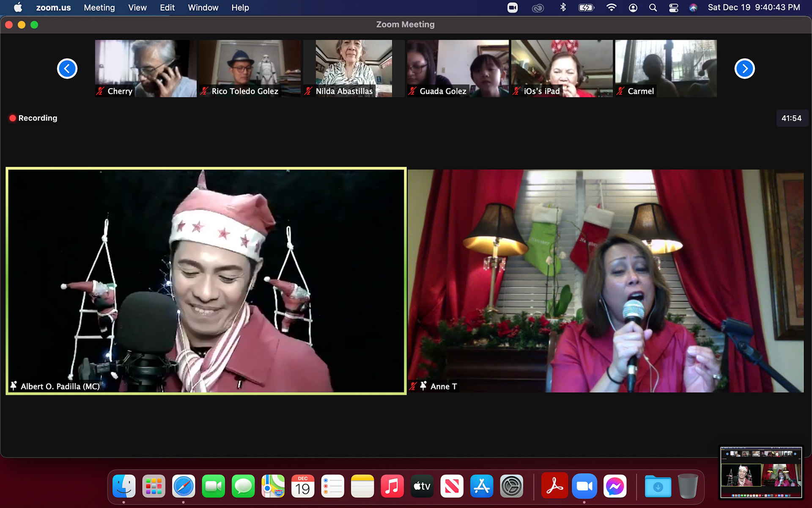Click the Recording indicator label

tap(37, 118)
